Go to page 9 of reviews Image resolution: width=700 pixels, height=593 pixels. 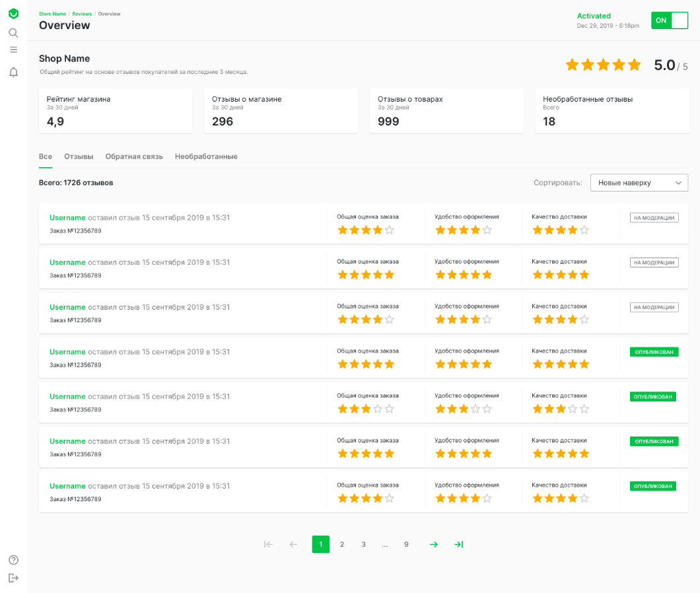(x=406, y=545)
